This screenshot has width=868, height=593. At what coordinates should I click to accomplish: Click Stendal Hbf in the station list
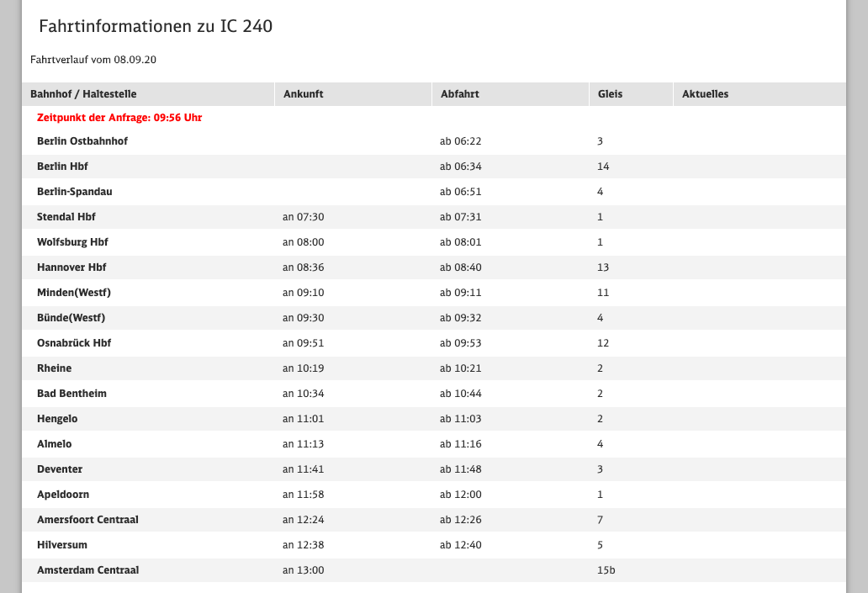[66, 217]
